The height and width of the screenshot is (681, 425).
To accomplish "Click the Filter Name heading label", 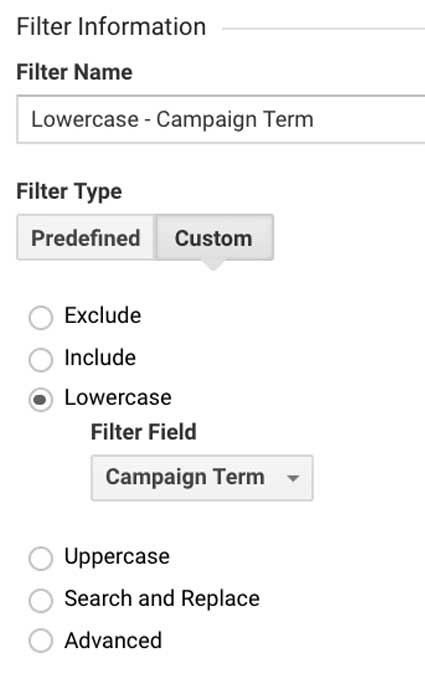I will click(x=74, y=72).
